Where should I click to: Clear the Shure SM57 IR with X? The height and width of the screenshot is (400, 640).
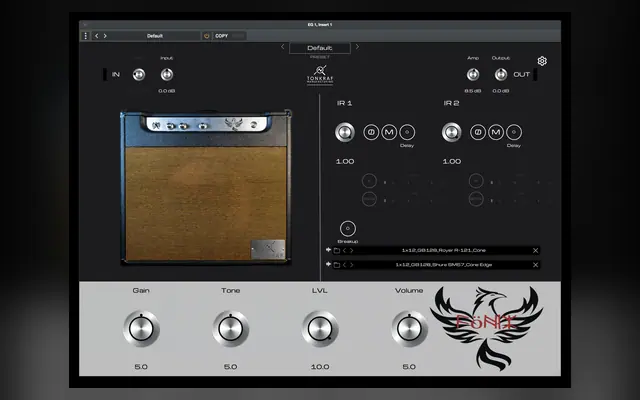pos(536,265)
